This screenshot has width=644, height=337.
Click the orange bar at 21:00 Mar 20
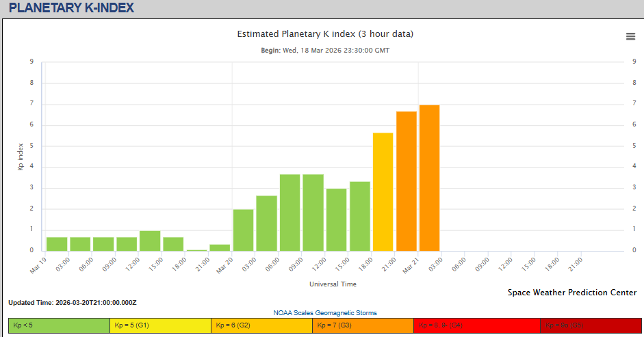pos(407,181)
